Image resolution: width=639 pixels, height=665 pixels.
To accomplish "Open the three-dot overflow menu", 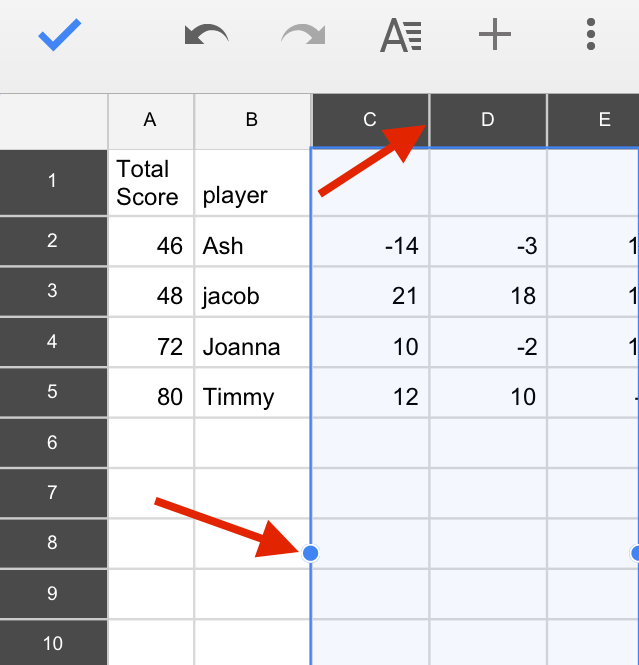I will pos(591,34).
